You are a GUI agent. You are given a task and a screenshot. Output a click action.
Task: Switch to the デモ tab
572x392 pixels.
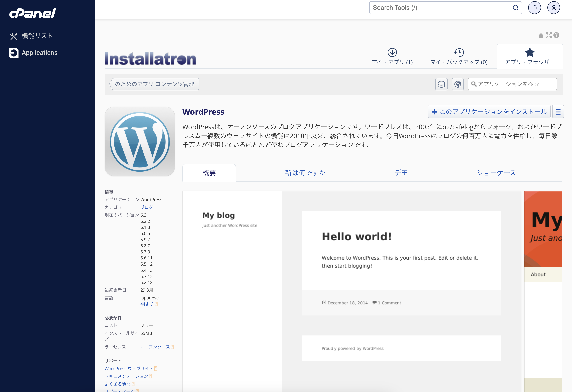401,173
